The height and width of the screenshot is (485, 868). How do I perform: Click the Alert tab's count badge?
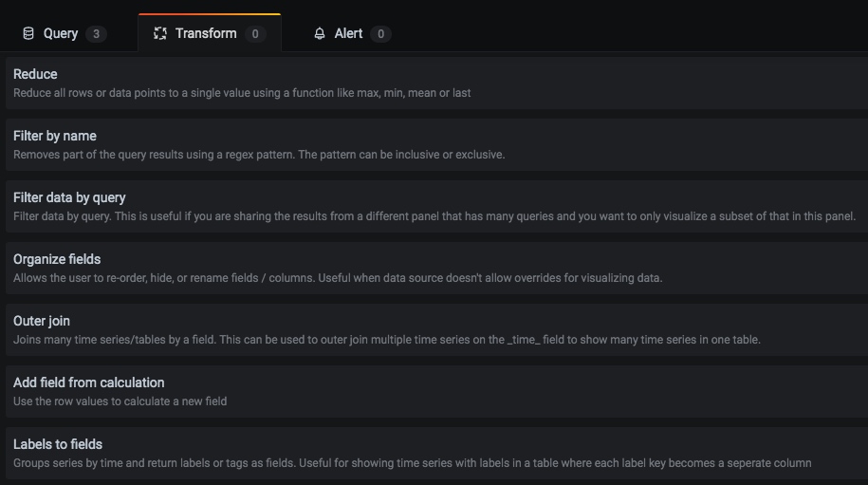point(380,34)
